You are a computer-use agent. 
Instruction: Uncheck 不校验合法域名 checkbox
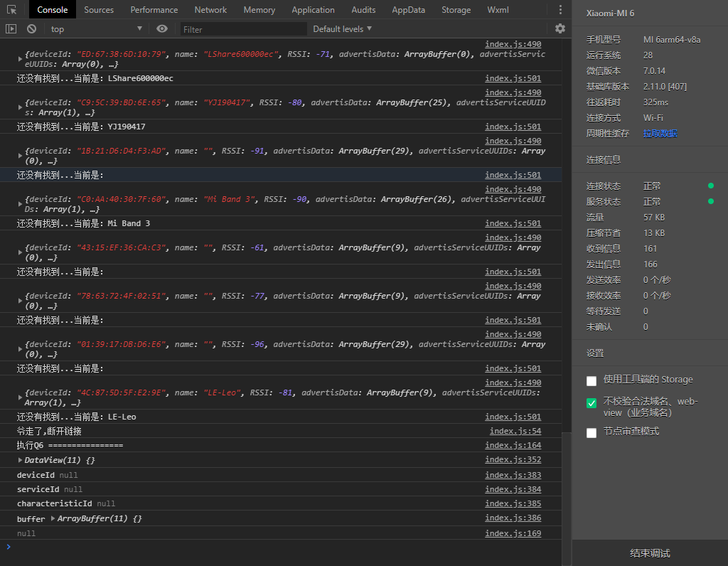(x=591, y=403)
